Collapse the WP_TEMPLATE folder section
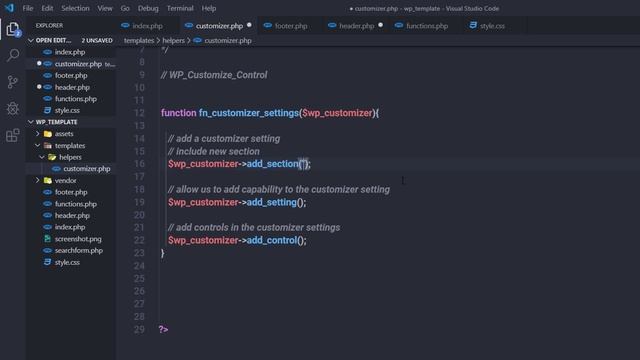 click(31, 122)
